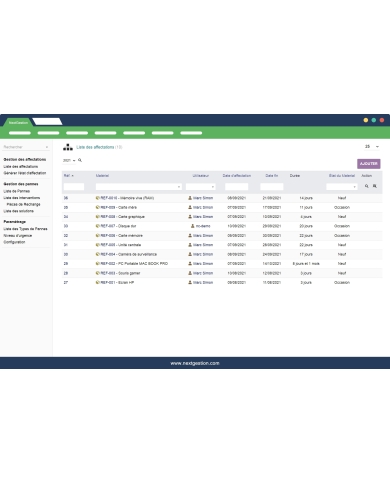Open the 2021 year dropdown
This screenshot has width=390, height=484.
[x=69, y=160]
